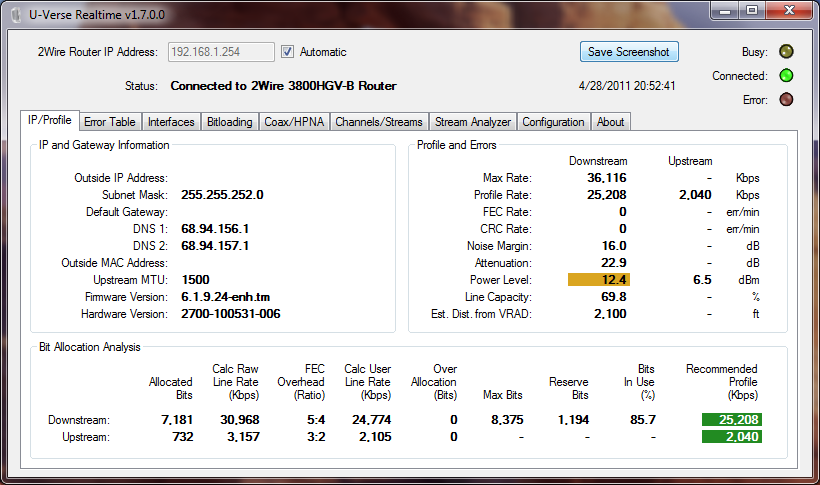Click the upstream Power Level value 6.5
820x485 pixels.
click(x=702, y=280)
